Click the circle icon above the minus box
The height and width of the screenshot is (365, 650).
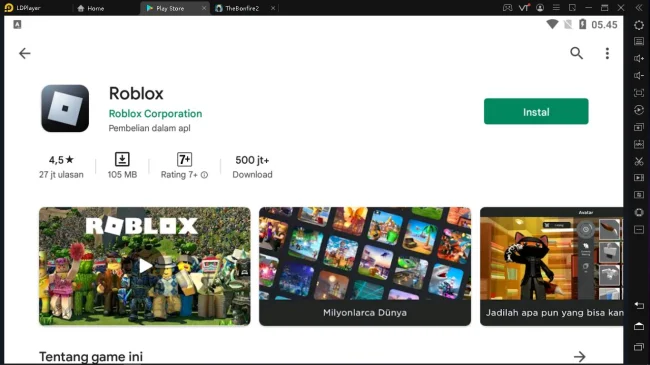pos(639,212)
